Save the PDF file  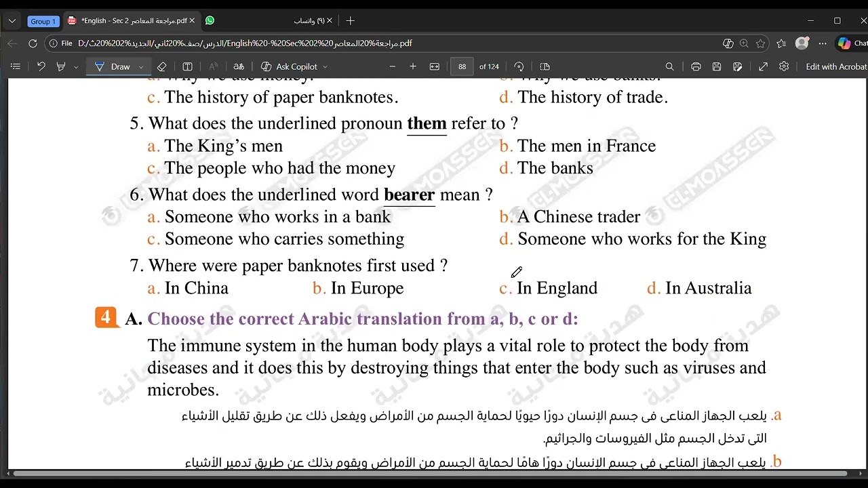(x=717, y=66)
